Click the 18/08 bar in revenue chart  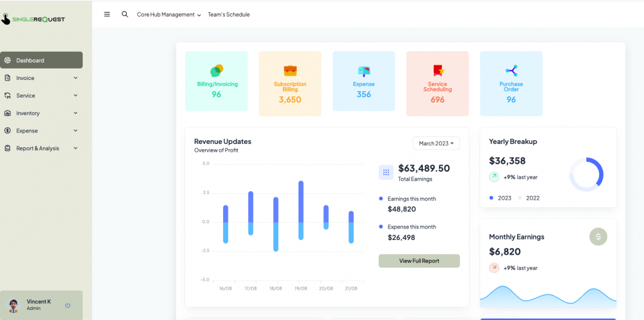pyautogui.click(x=276, y=224)
